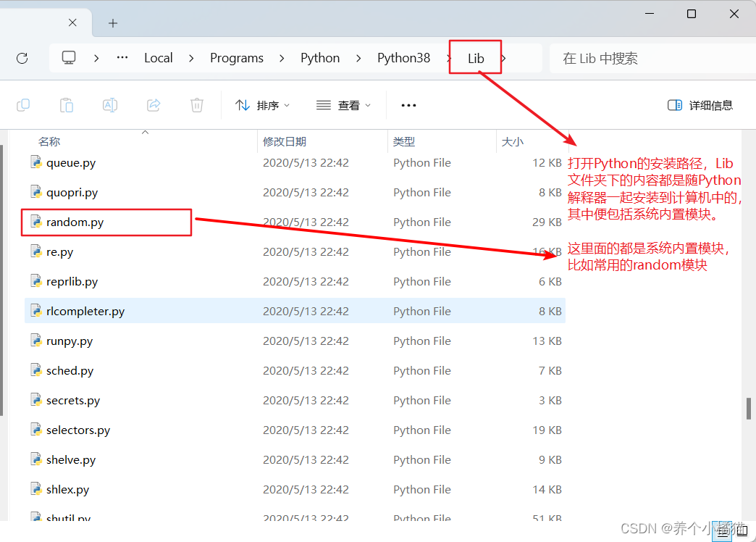Click the Paste toolbar icon
This screenshot has height=542, width=756.
pyautogui.click(x=67, y=105)
